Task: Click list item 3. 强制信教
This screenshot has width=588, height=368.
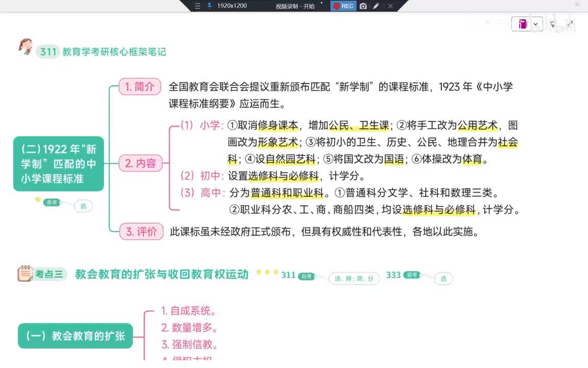Action: tap(189, 344)
